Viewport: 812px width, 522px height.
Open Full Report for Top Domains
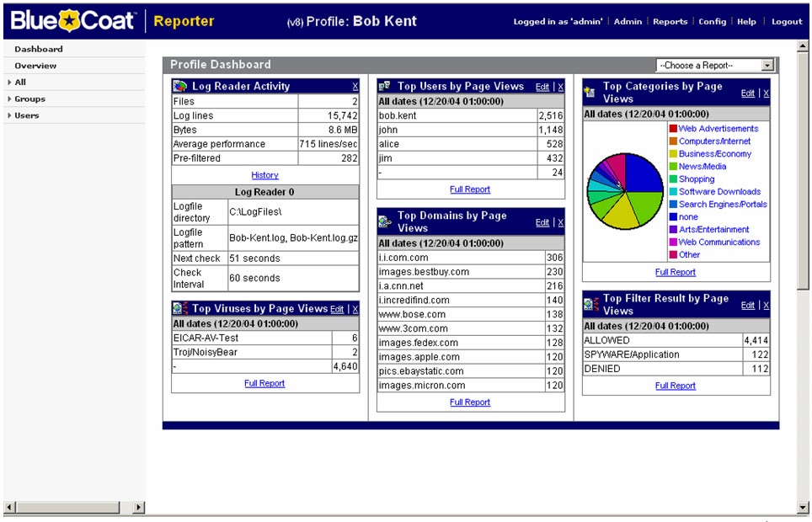(470, 402)
